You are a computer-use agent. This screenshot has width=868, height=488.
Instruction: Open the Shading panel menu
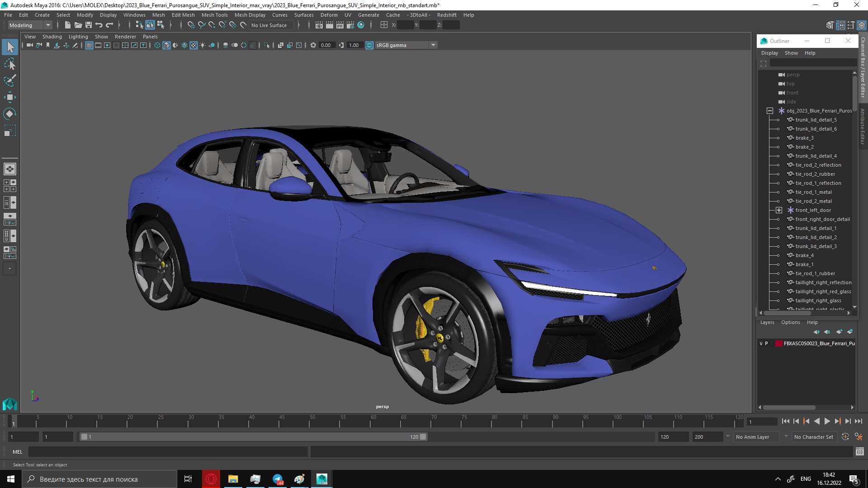52,37
